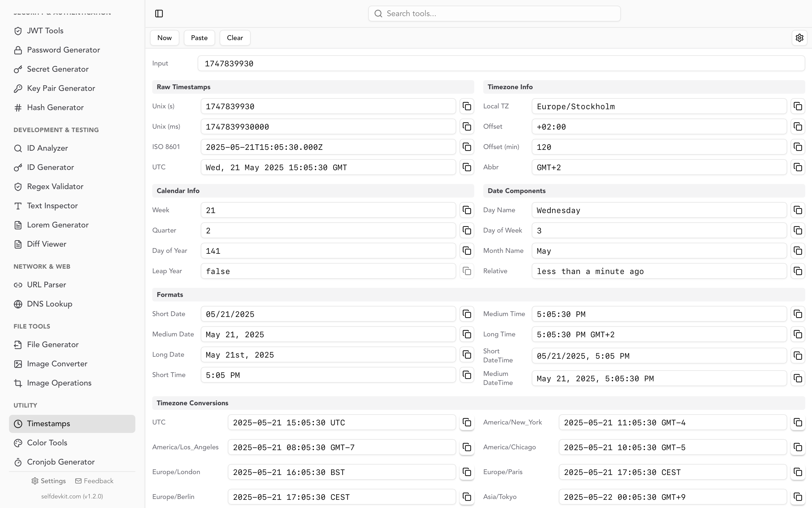Open Text Inspector tool
The height and width of the screenshot is (508, 812).
tap(72, 206)
